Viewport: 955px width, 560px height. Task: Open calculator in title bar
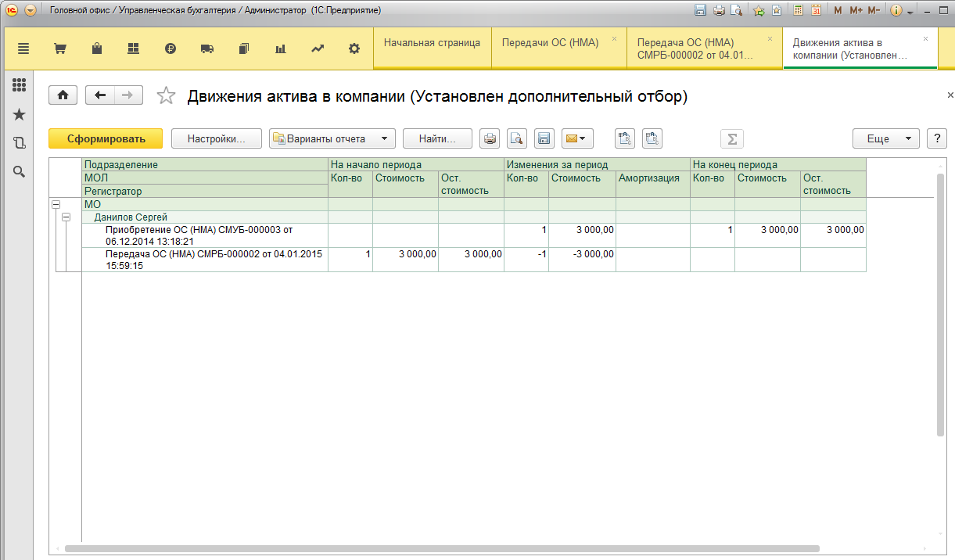point(798,10)
